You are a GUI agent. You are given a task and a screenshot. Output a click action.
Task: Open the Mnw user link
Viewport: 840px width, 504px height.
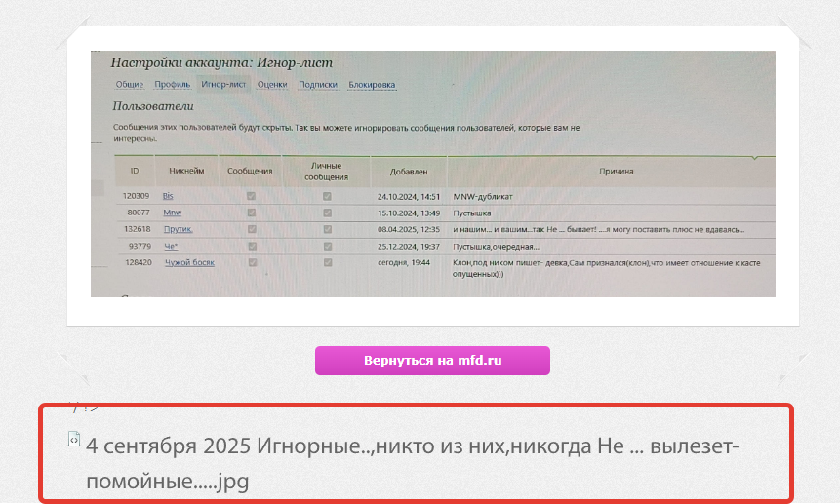click(x=173, y=213)
